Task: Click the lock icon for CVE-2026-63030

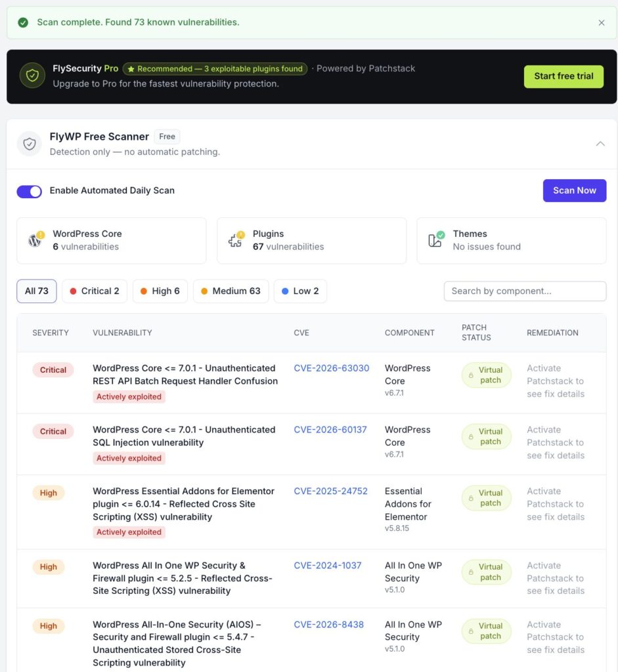Action: [471, 375]
